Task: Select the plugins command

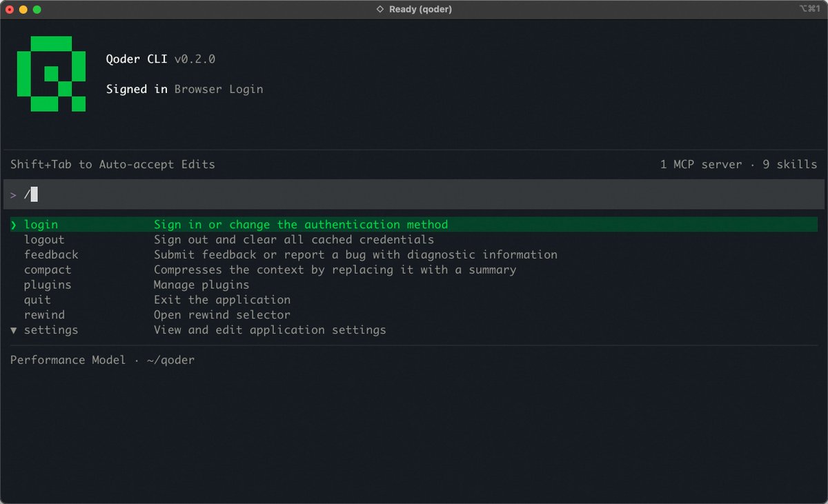Action: pos(48,285)
